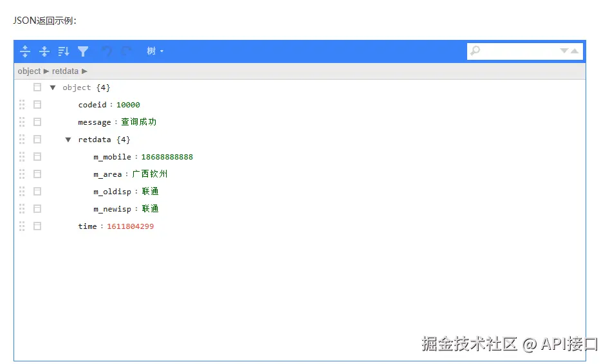Collapse the retdata {4} node
Screen dimensions: 610x364
pyautogui.click(x=68, y=140)
